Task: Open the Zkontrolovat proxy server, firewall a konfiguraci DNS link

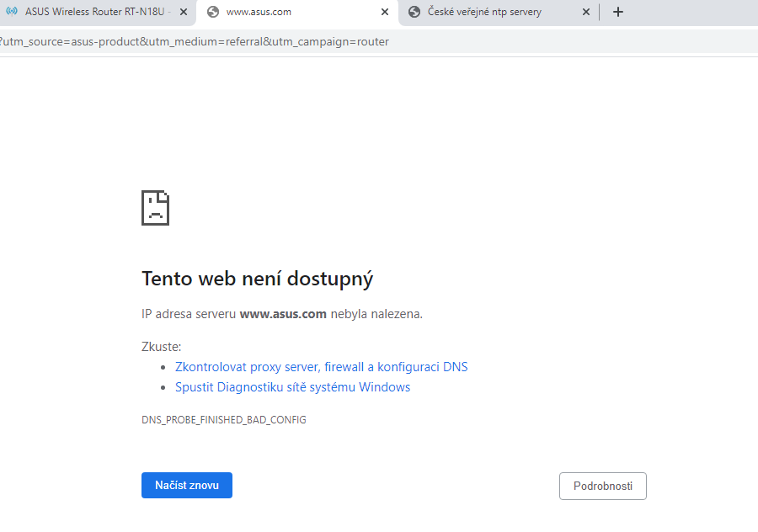Action: (321, 367)
